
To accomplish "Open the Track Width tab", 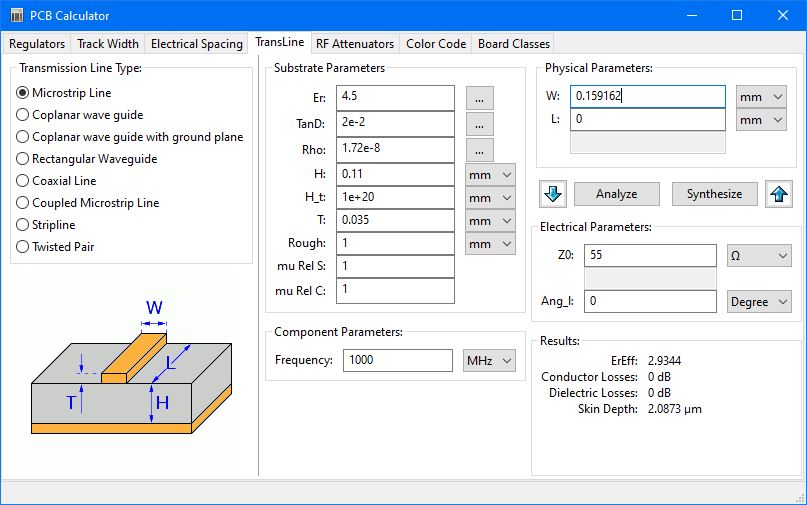I will pos(108,44).
